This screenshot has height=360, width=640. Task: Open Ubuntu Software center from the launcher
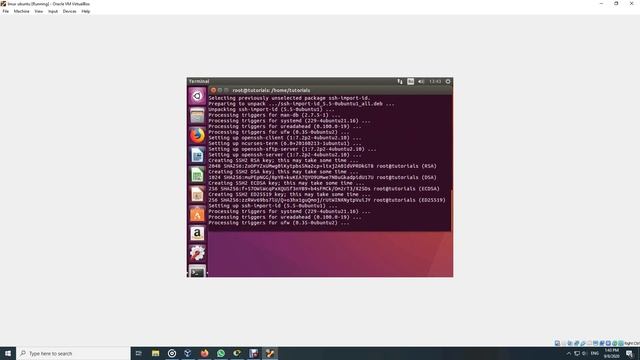point(197,214)
